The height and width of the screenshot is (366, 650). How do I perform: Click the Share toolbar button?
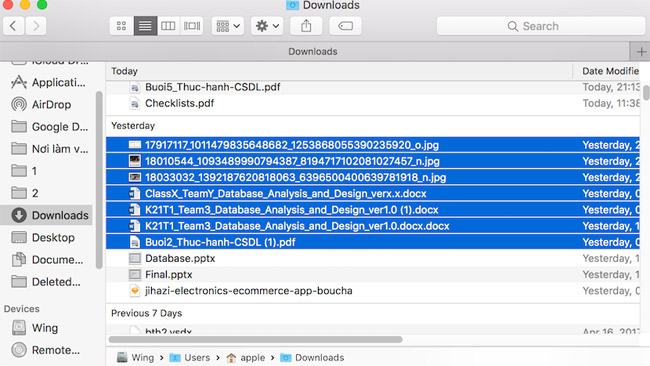tap(306, 26)
